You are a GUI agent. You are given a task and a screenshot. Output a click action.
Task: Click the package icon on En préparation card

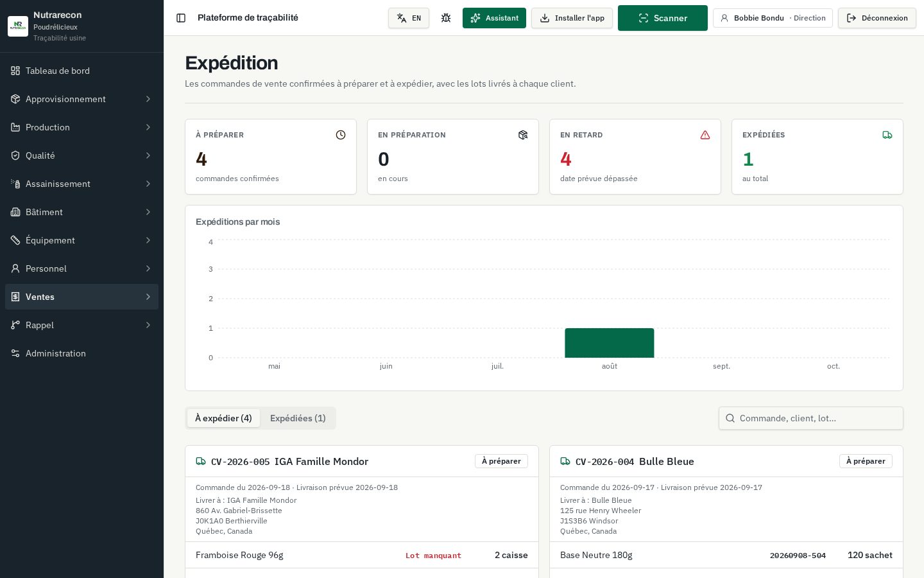coord(523,135)
